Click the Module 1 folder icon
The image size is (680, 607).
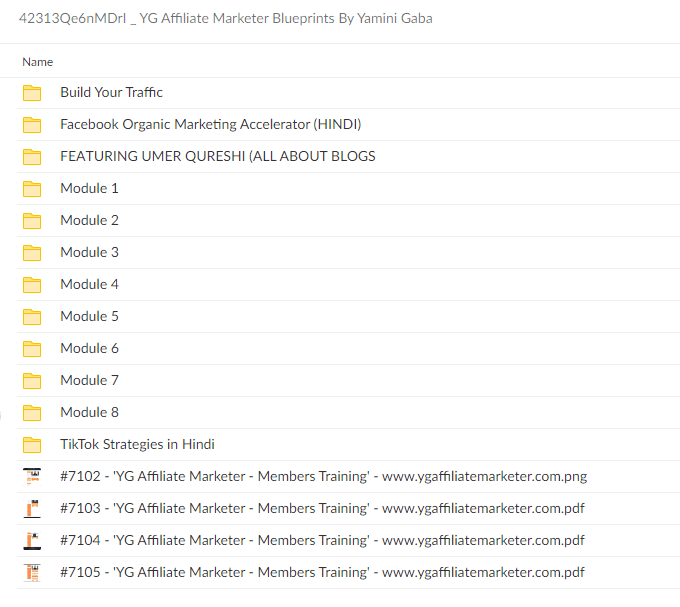pos(32,189)
